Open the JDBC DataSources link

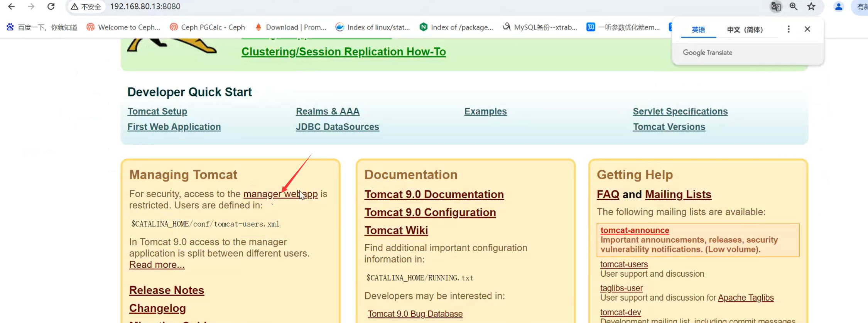(x=338, y=127)
